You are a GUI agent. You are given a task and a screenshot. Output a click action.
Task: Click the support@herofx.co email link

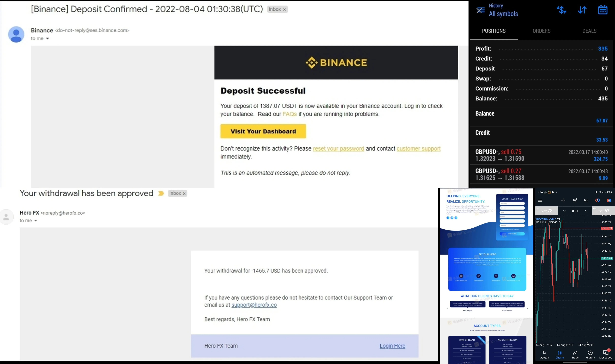point(254,305)
